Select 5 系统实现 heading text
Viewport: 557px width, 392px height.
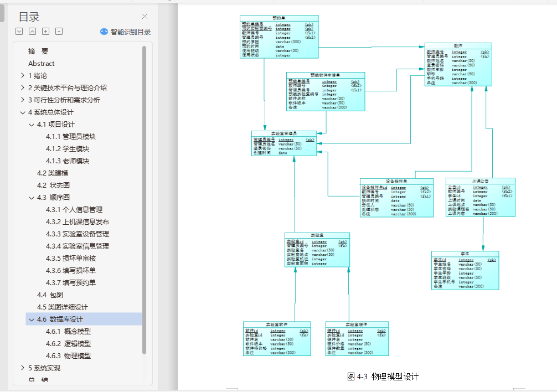pos(44,368)
